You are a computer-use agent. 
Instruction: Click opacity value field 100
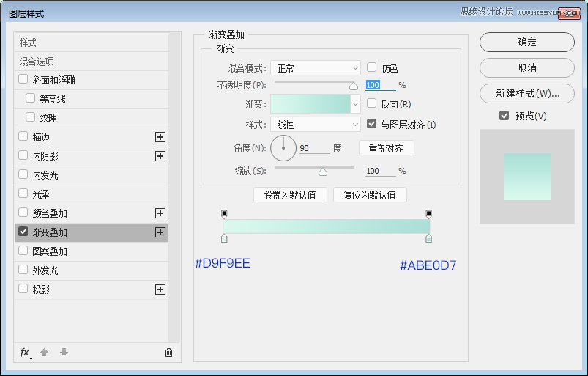[380, 85]
